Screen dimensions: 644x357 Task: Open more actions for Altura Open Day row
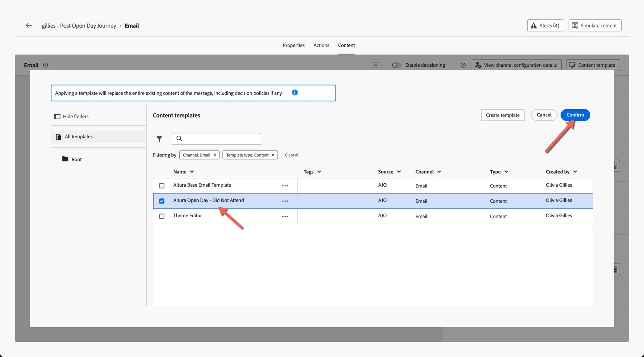point(285,201)
